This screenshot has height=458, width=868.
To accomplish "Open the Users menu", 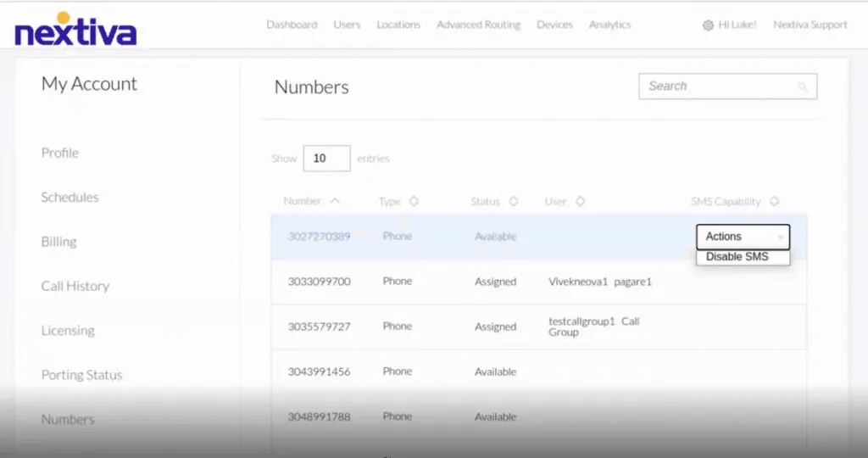I will pyautogui.click(x=347, y=25).
